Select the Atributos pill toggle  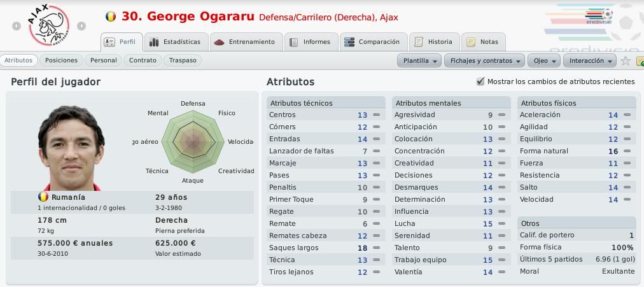[x=18, y=60]
